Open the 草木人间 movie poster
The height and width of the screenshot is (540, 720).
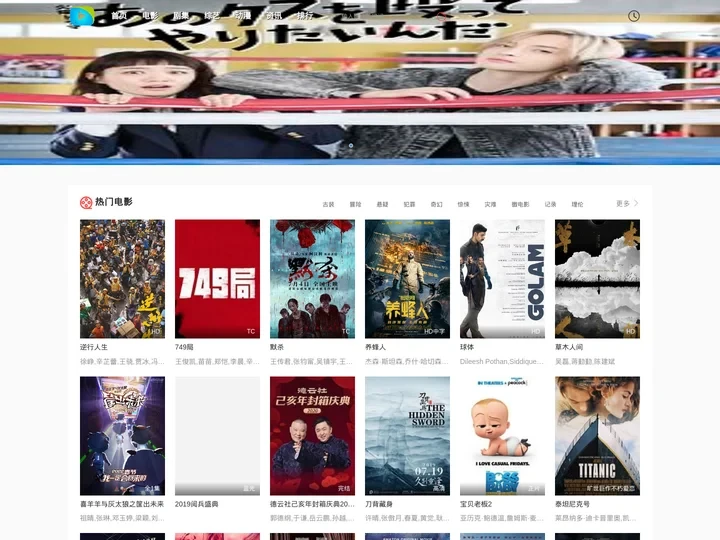[597, 279]
